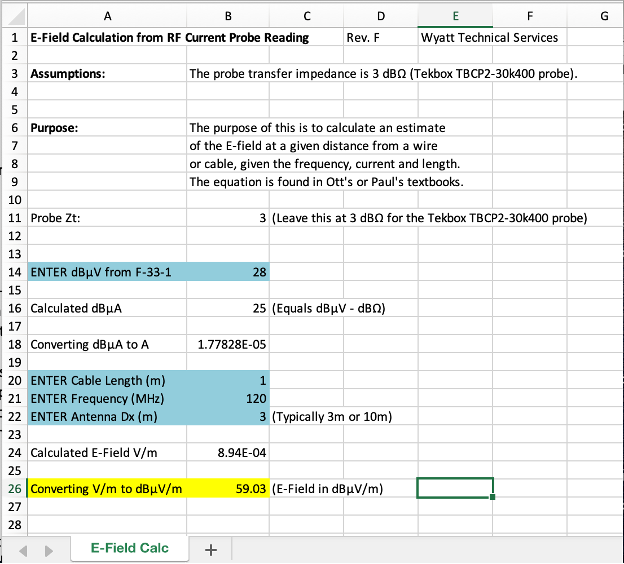Click the add new sheet plus icon
624x564 pixels.
pyautogui.click(x=211, y=550)
